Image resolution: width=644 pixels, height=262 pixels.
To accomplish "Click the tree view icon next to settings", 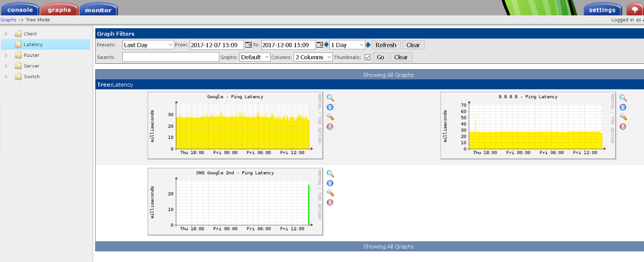I will (635, 10).
